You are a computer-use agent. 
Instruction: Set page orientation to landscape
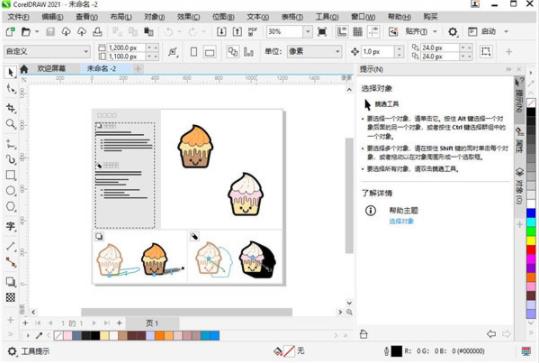209,52
